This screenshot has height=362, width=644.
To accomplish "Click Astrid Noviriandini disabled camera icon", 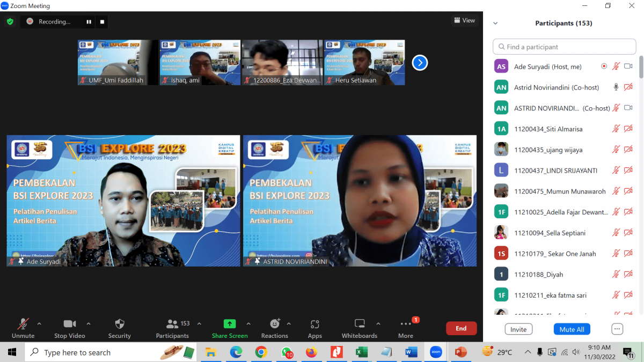I will tap(628, 87).
